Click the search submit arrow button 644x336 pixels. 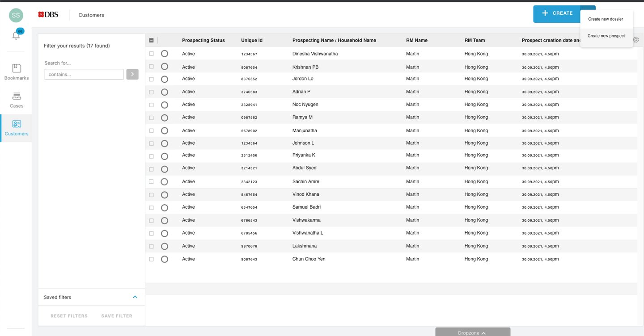click(132, 74)
